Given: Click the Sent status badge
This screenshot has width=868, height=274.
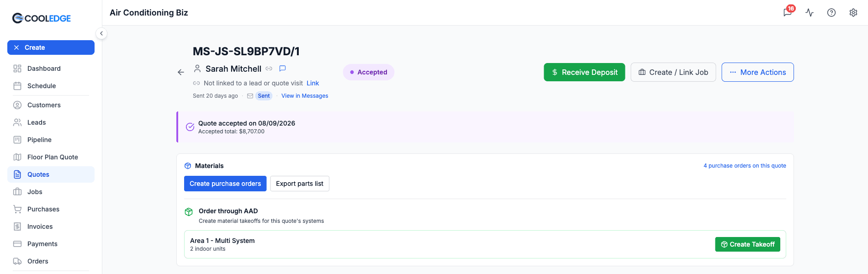Looking at the screenshot, I should (264, 96).
